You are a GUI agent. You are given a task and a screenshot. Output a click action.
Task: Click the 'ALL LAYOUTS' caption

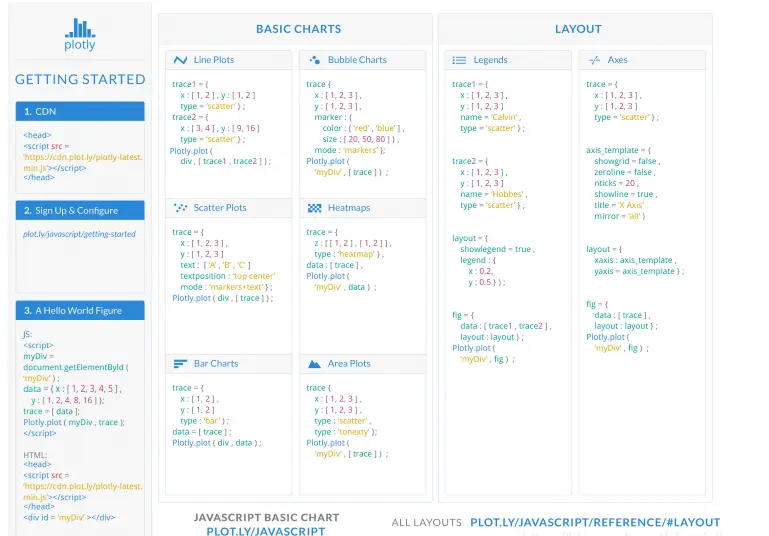pyautogui.click(x=427, y=523)
